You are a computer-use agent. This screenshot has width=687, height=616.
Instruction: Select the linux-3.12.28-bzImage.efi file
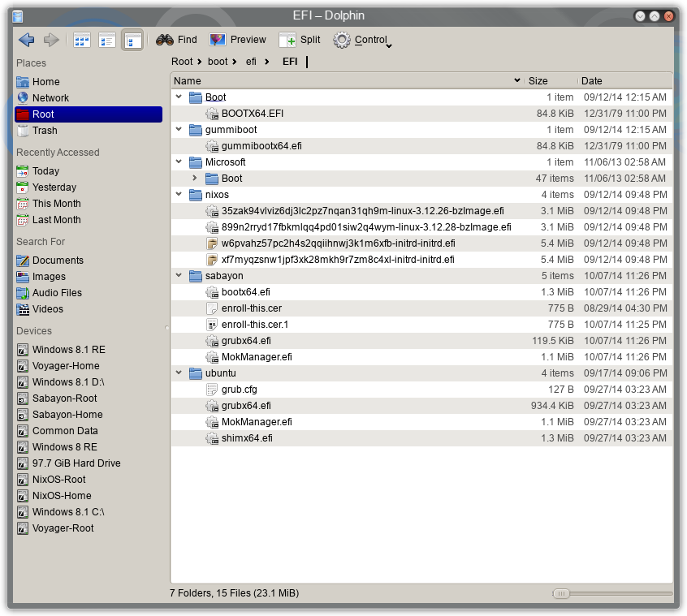[366, 227]
